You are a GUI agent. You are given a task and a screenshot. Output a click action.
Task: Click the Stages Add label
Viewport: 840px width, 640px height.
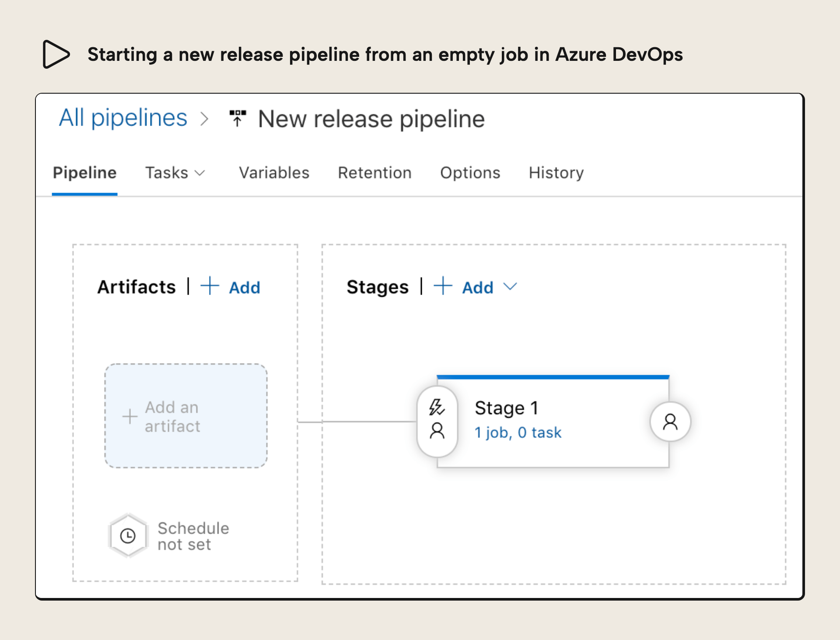tap(478, 288)
